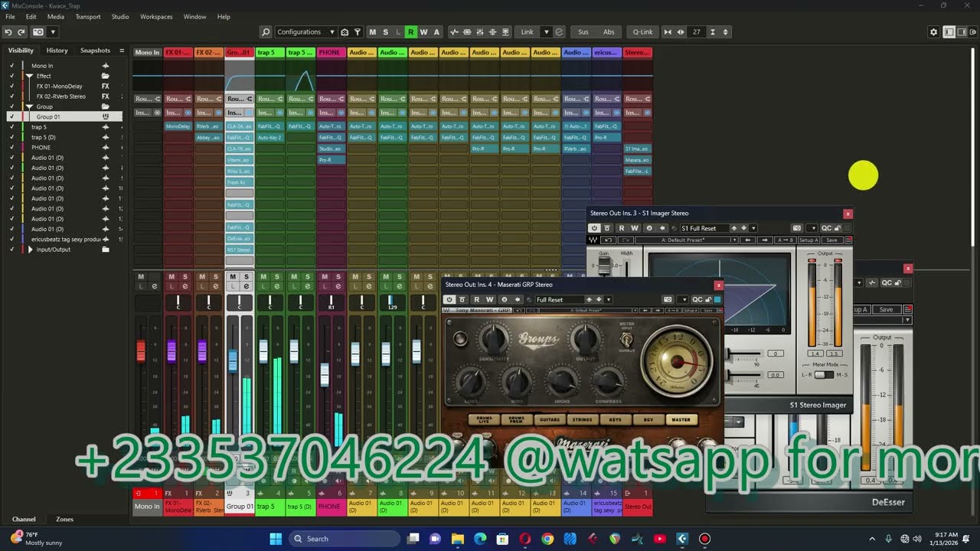Click the blue fader of Group 01 channel
This screenshot has width=980, height=551.
click(233, 360)
